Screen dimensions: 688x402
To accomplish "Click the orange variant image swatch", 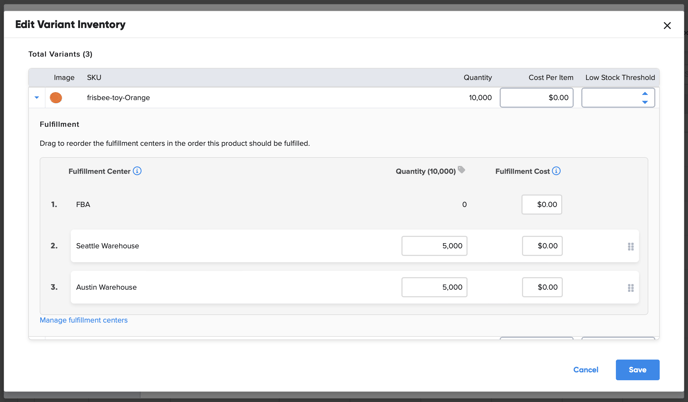I will click(56, 97).
